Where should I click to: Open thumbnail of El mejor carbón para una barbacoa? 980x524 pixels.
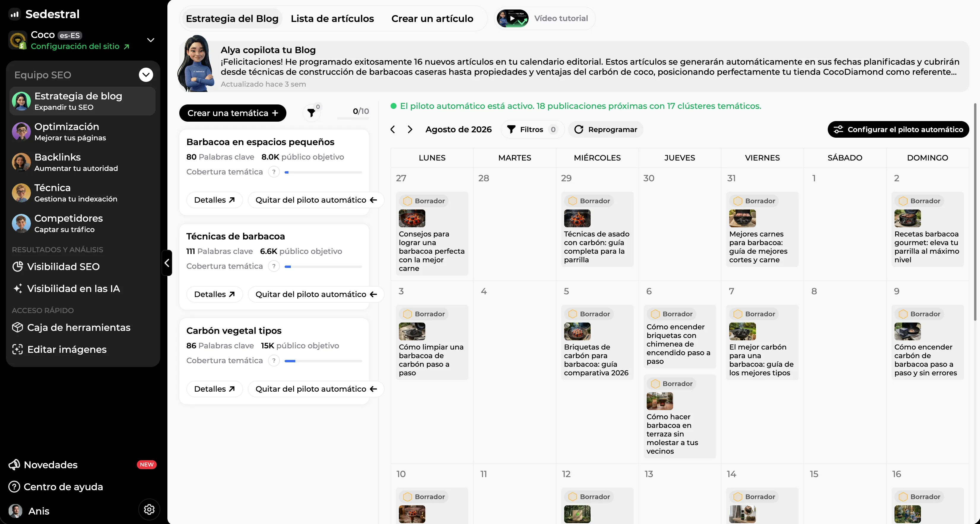coord(742,331)
